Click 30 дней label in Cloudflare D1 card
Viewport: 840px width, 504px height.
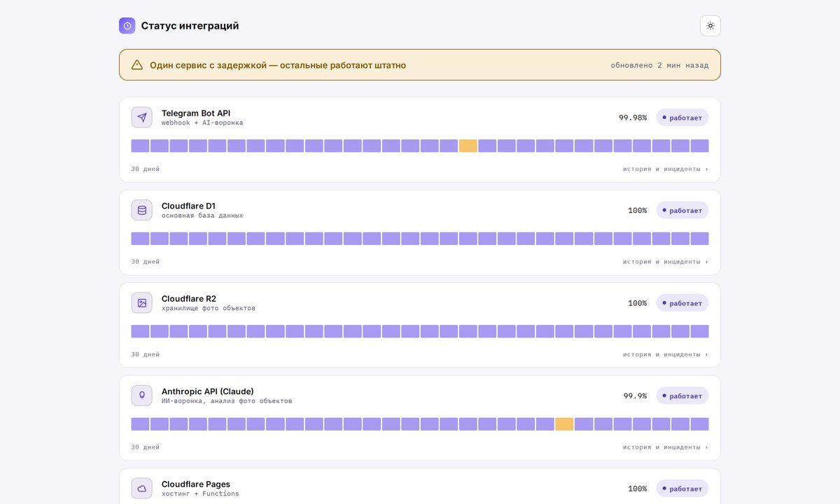(145, 262)
